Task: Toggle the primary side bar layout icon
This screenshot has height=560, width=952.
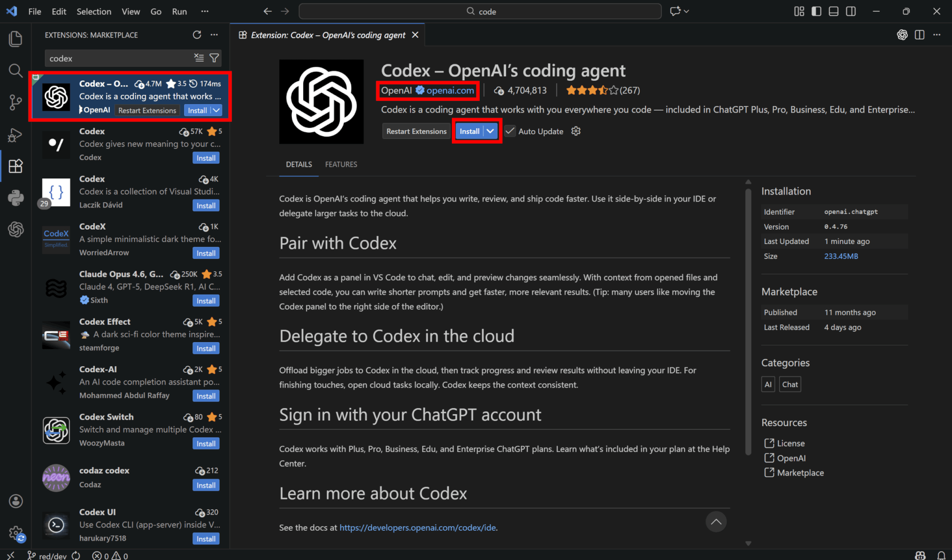Action: [816, 11]
